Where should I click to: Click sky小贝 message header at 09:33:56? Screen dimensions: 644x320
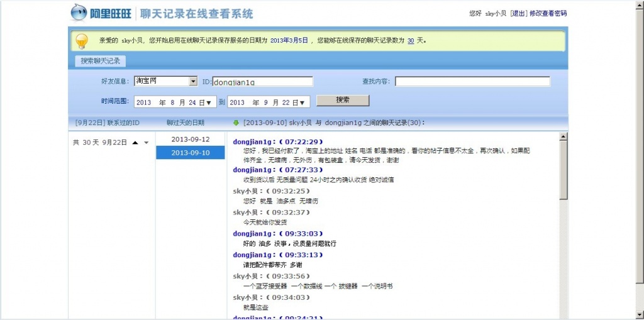pyautogui.click(x=272, y=276)
